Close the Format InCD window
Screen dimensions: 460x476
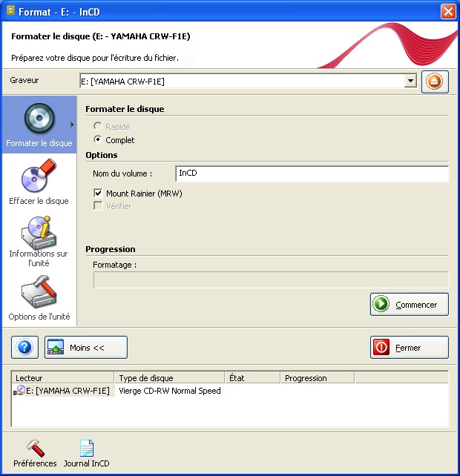point(448,12)
